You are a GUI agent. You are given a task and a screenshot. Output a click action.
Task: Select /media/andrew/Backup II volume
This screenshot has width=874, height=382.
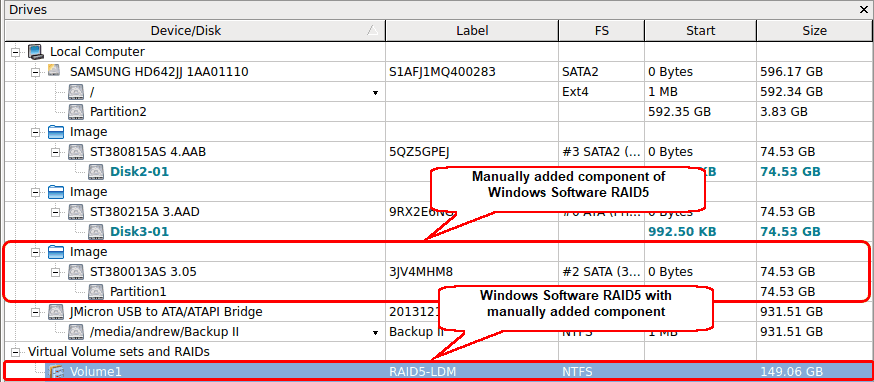[x=164, y=332]
